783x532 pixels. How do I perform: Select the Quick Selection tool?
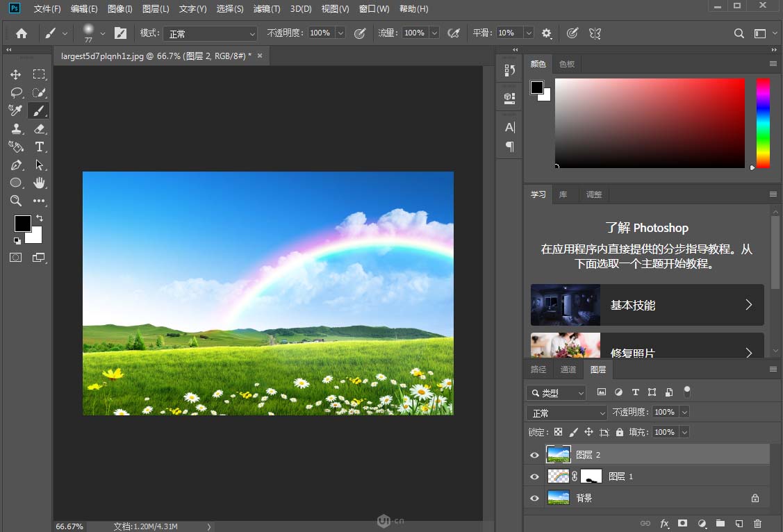pos(39,92)
